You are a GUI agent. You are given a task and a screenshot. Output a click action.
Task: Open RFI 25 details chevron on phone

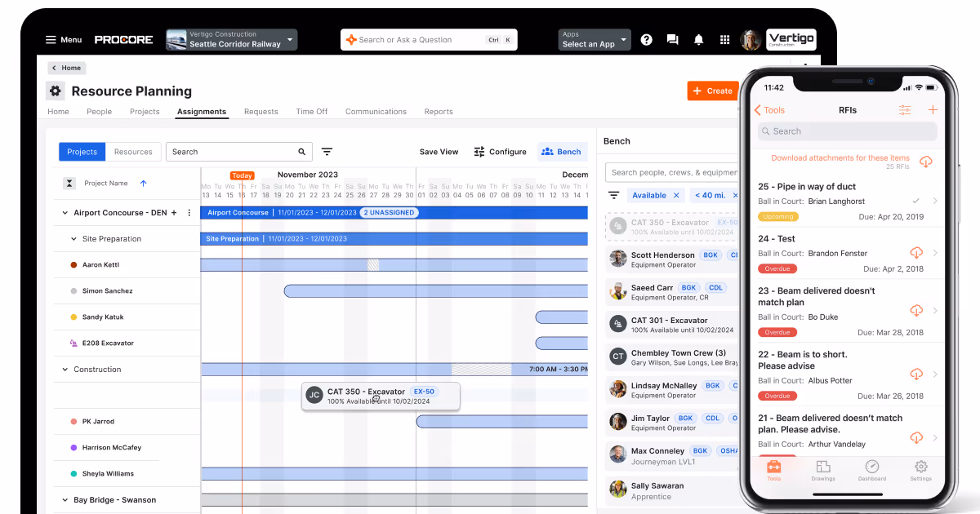point(934,201)
